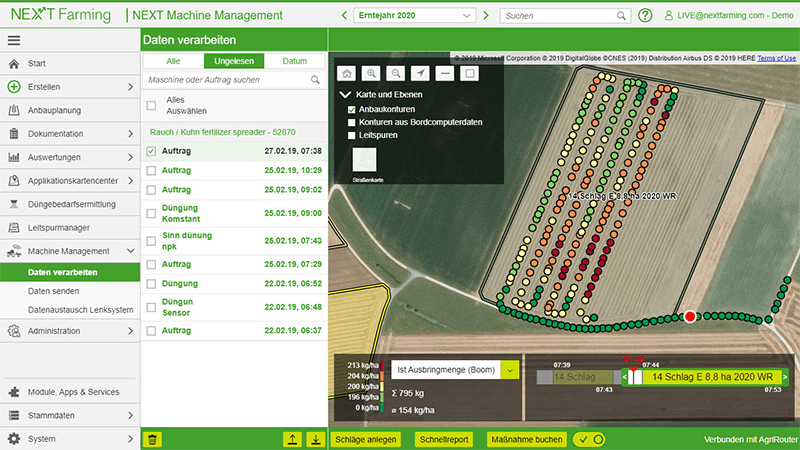
Task: Click the Auswertungen bar chart icon
Action: 14,157
